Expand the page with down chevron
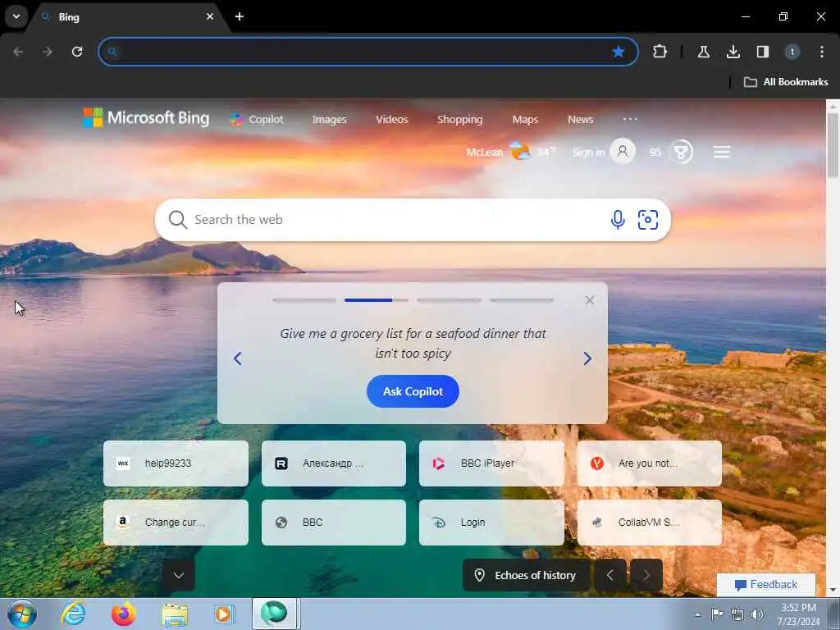This screenshot has width=840, height=630. tap(178, 575)
